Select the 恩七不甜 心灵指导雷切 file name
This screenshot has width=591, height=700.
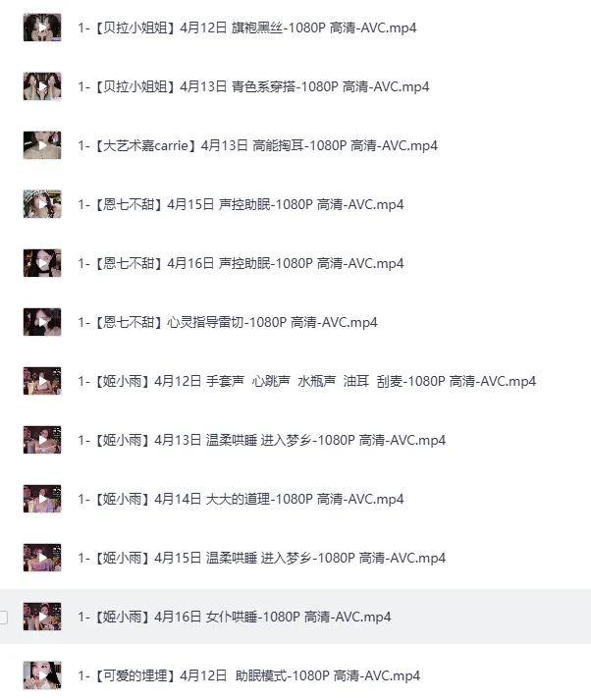pos(228,322)
